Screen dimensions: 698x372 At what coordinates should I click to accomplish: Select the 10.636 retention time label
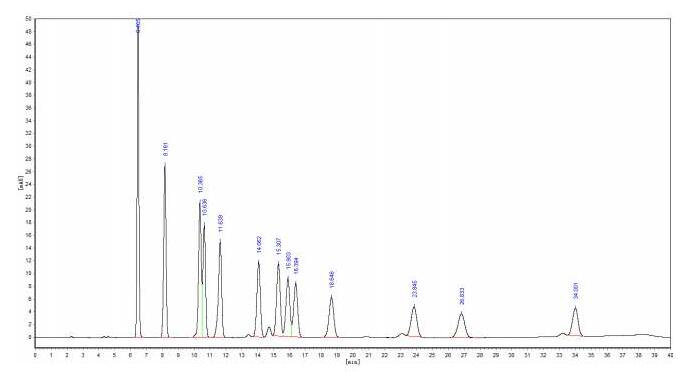pos(205,207)
